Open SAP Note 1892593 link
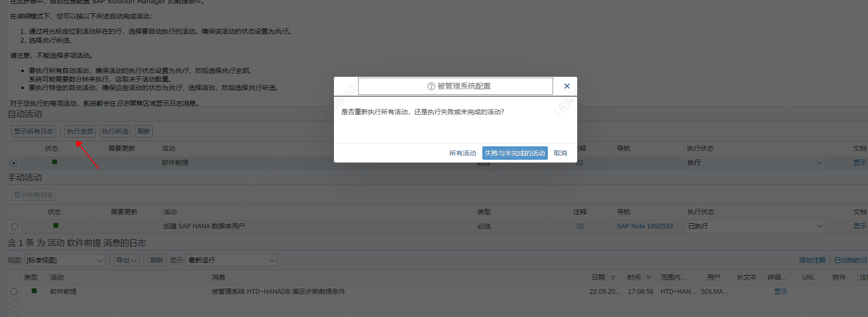 click(x=645, y=226)
